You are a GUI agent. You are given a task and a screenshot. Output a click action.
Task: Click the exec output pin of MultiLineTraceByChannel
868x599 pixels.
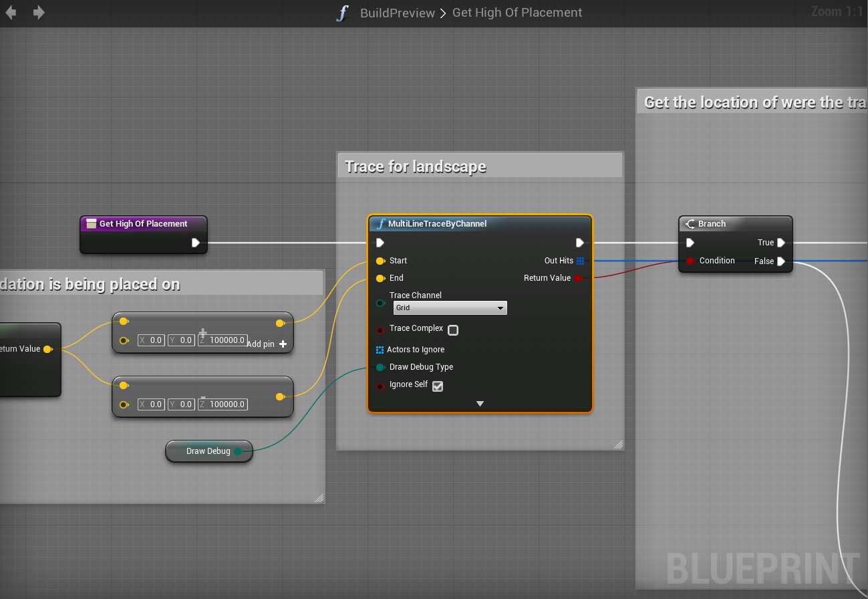click(580, 243)
